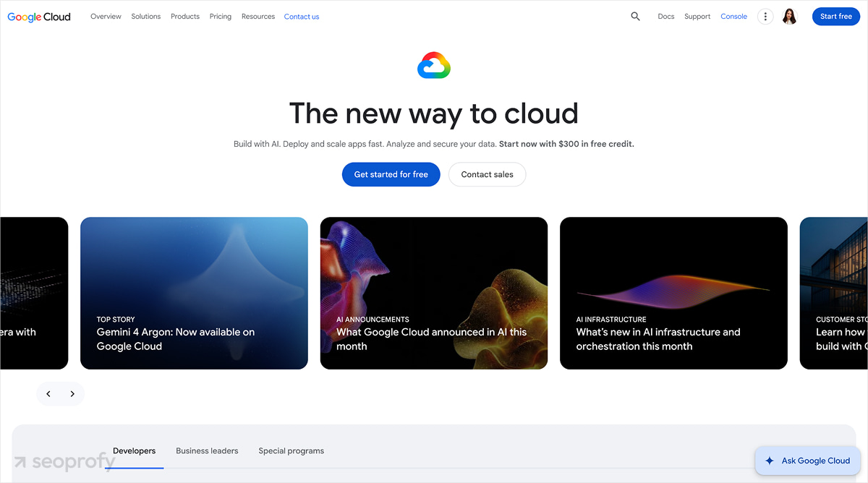Open the partially visible Customer Story card
Viewport: 868px width, 483px height.
[x=834, y=294]
